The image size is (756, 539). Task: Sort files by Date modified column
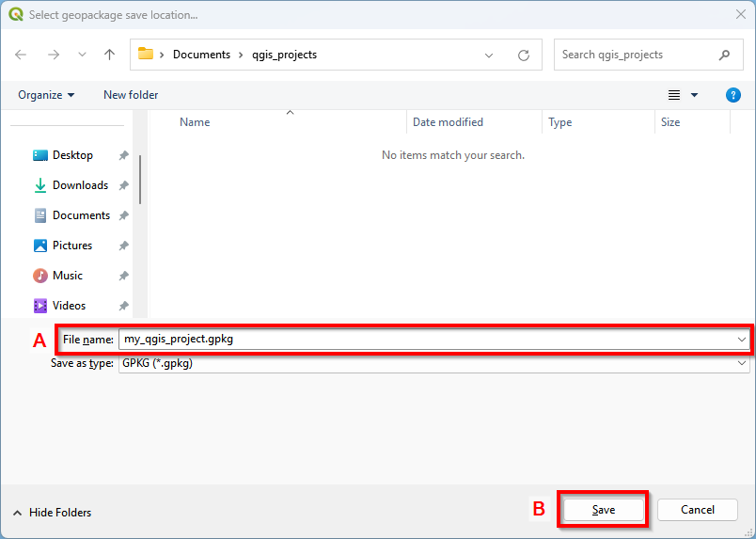tap(448, 122)
